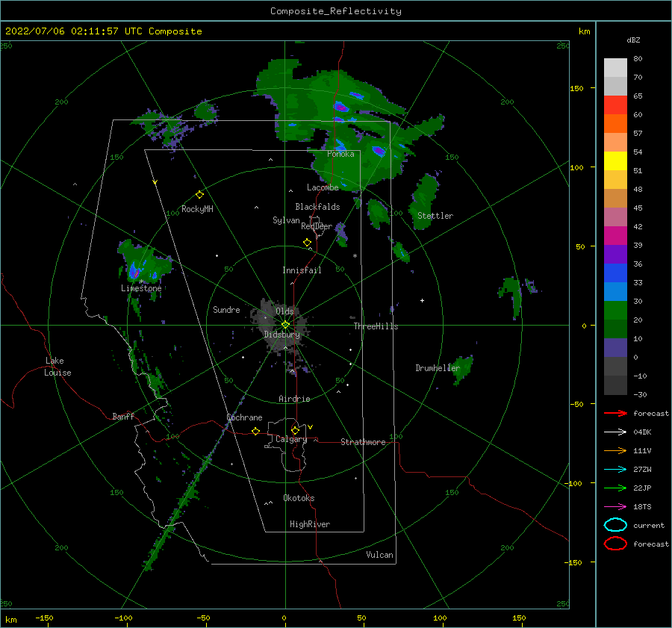This screenshot has height=628, width=672.
Task: Click the Stettler label
Action: point(435,216)
